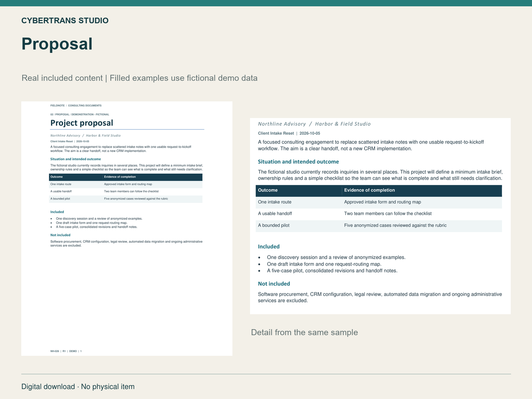This screenshot has height=399, width=532.
Task: Select the 'Digital download · No physical item' note
Action: [78, 387]
